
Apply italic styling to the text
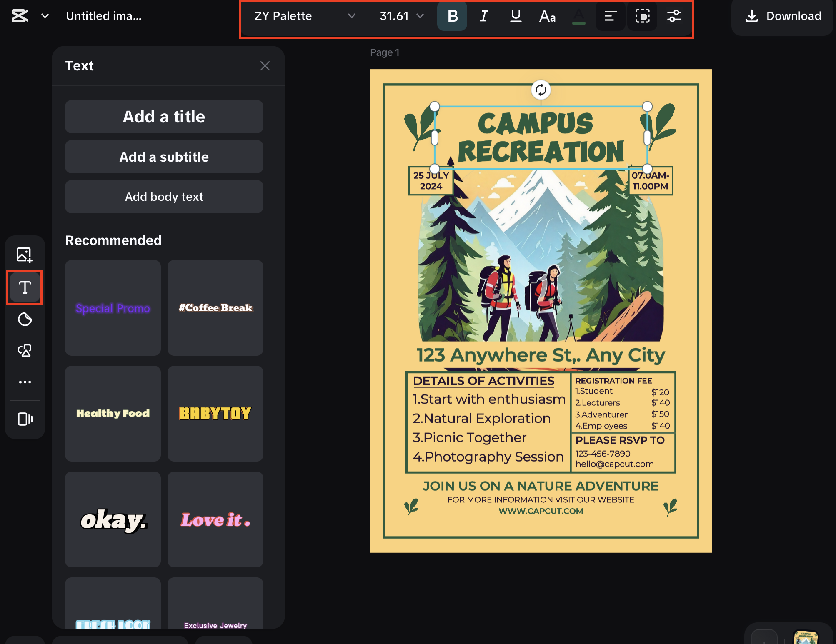click(x=483, y=16)
